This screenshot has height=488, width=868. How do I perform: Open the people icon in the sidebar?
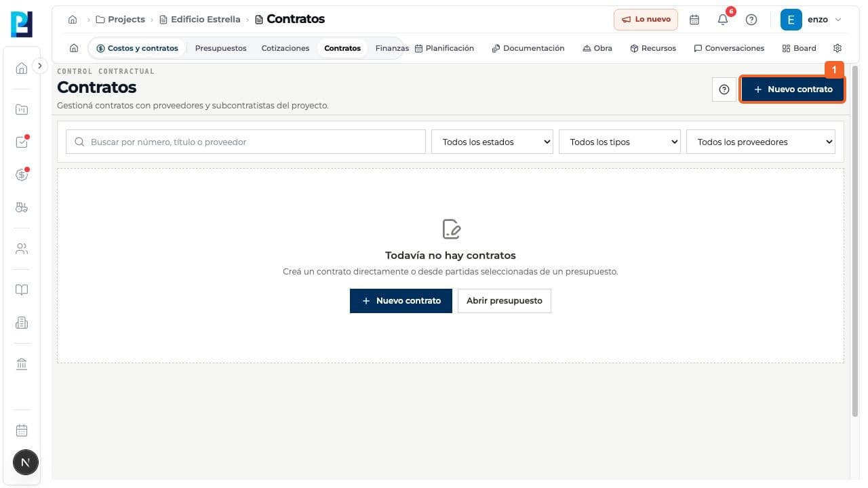22,249
